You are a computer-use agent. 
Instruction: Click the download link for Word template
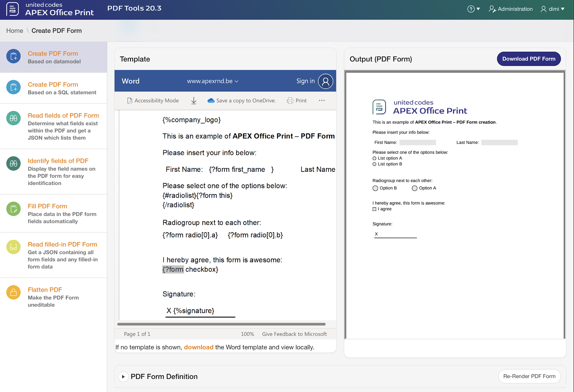(198, 347)
